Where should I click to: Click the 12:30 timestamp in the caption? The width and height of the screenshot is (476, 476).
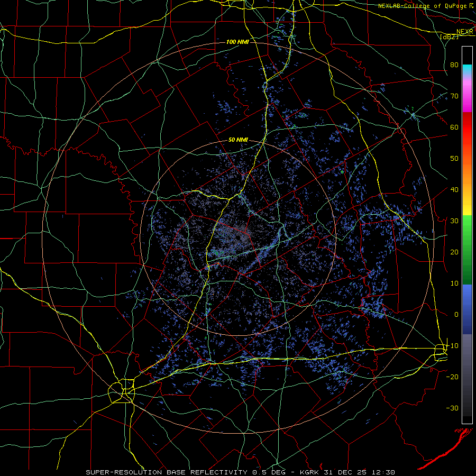pyautogui.click(x=385, y=472)
